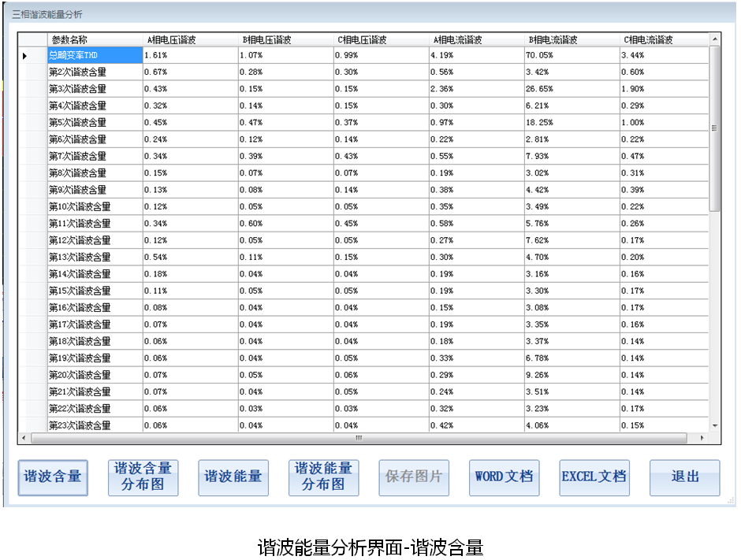The image size is (741, 560).
Task: Export to EXCEL文档
Action: tap(594, 477)
